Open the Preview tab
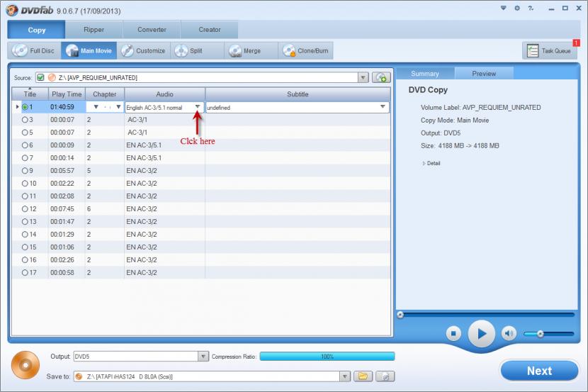Image resolution: width=588 pixels, height=392 pixels. click(484, 74)
